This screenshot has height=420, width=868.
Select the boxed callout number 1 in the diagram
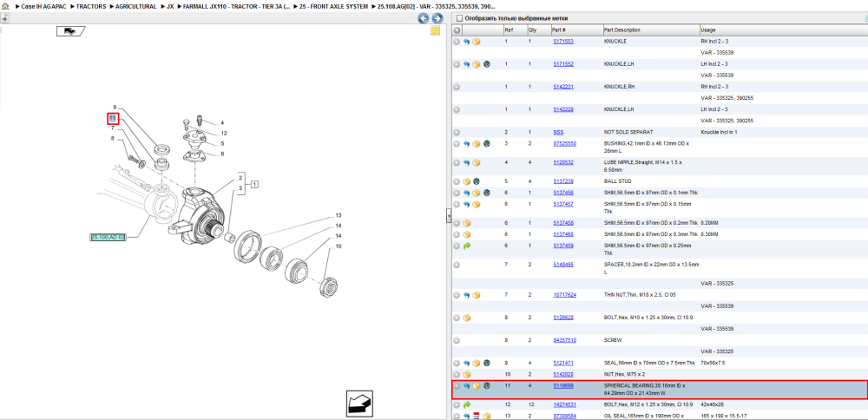(254, 184)
